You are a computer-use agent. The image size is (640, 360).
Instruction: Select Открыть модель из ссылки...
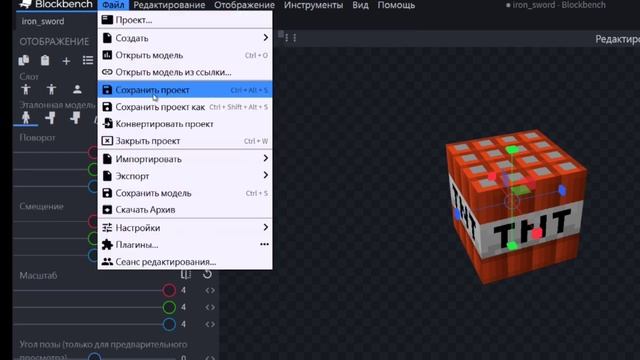(185, 72)
